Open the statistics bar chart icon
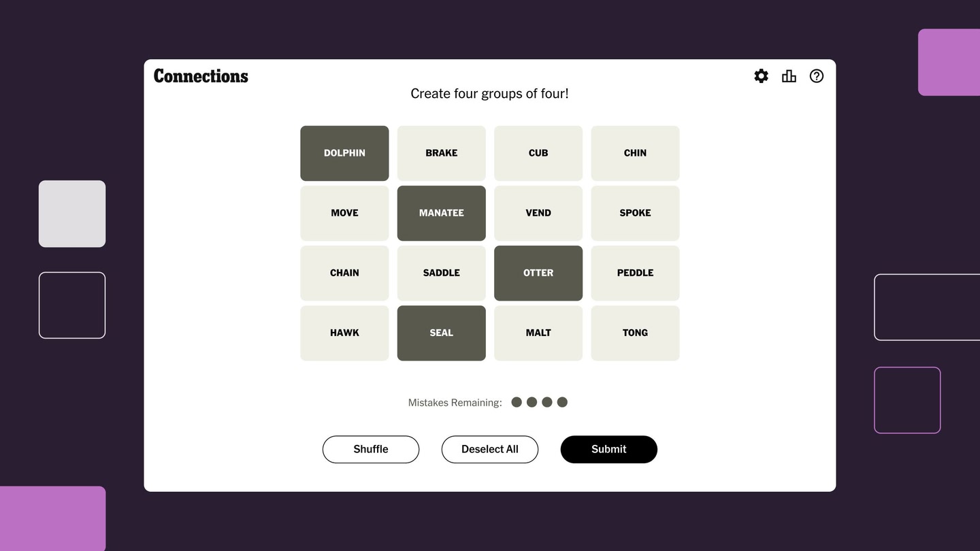980x551 pixels. coord(789,76)
